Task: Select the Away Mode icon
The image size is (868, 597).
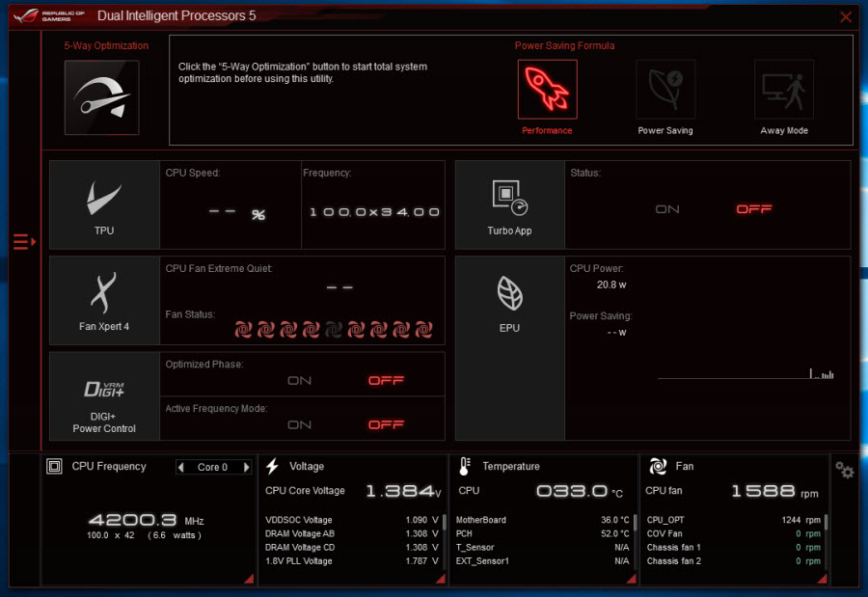Action: pyautogui.click(x=784, y=89)
